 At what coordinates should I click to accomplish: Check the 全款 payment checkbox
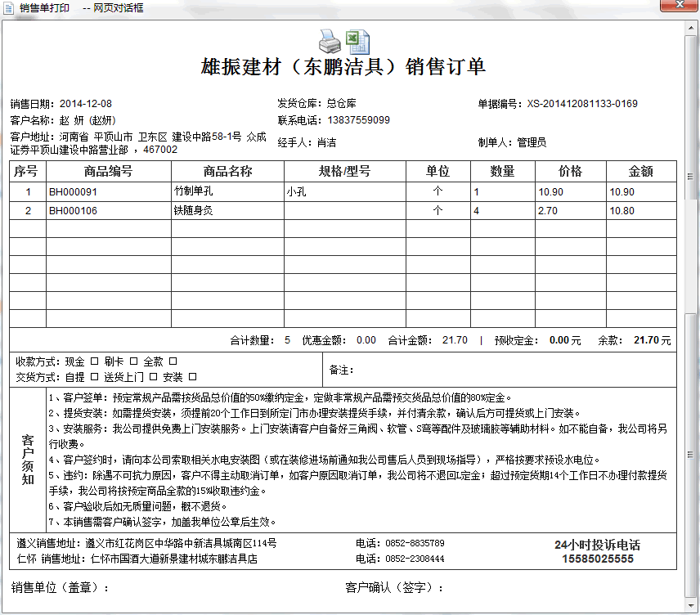coord(173,361)
